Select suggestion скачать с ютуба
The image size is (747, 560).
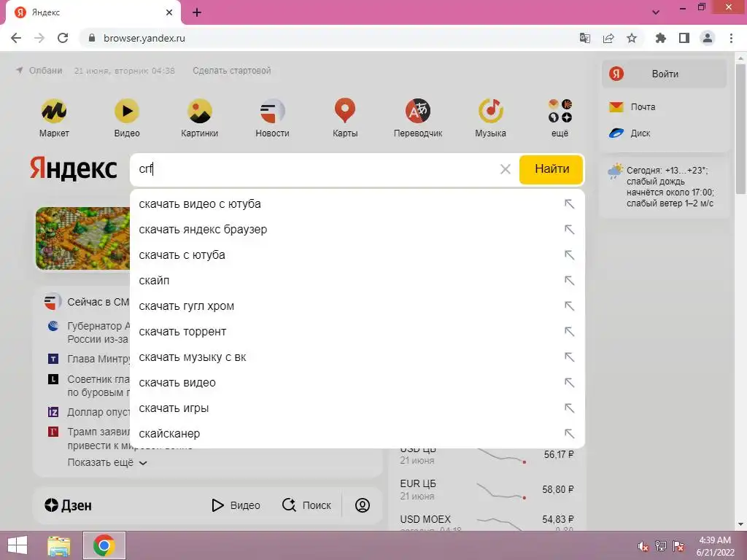(x=357, y=254)
